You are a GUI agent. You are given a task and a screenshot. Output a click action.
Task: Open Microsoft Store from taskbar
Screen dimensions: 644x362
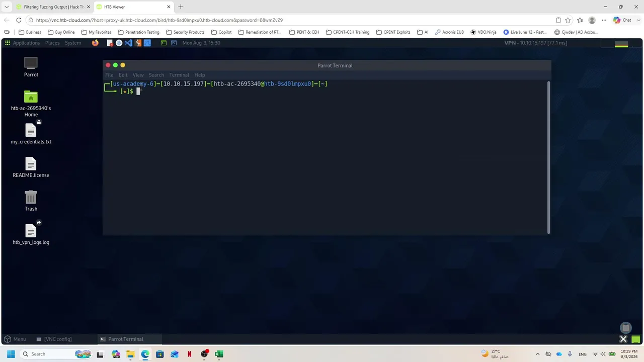[x=160, y=354]
